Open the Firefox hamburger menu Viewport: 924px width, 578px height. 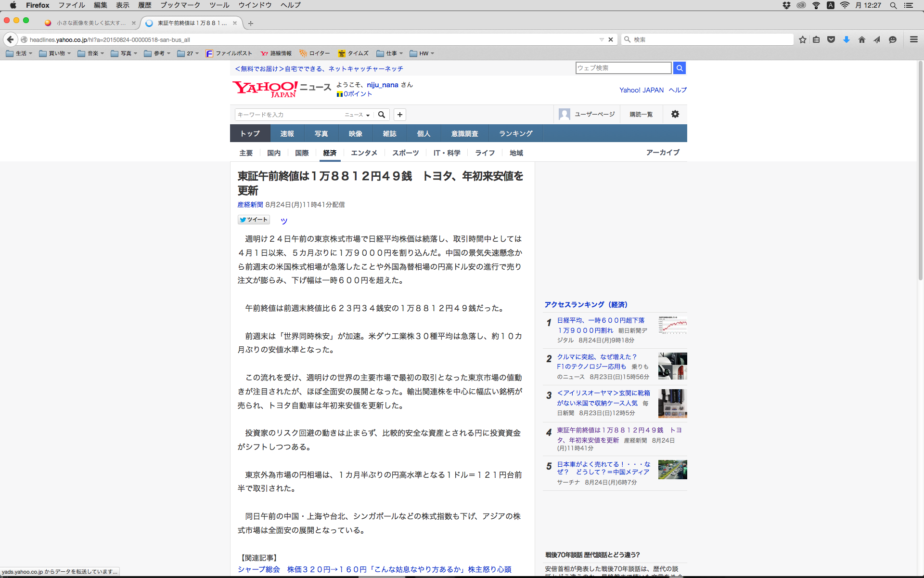point(913,39)
